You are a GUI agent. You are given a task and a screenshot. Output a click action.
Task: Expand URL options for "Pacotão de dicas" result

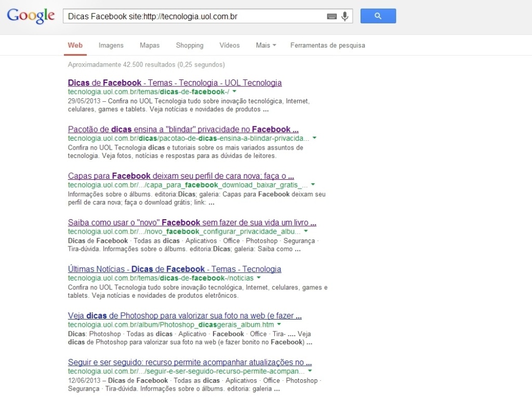pyautogui.click(x=315, y=139)
